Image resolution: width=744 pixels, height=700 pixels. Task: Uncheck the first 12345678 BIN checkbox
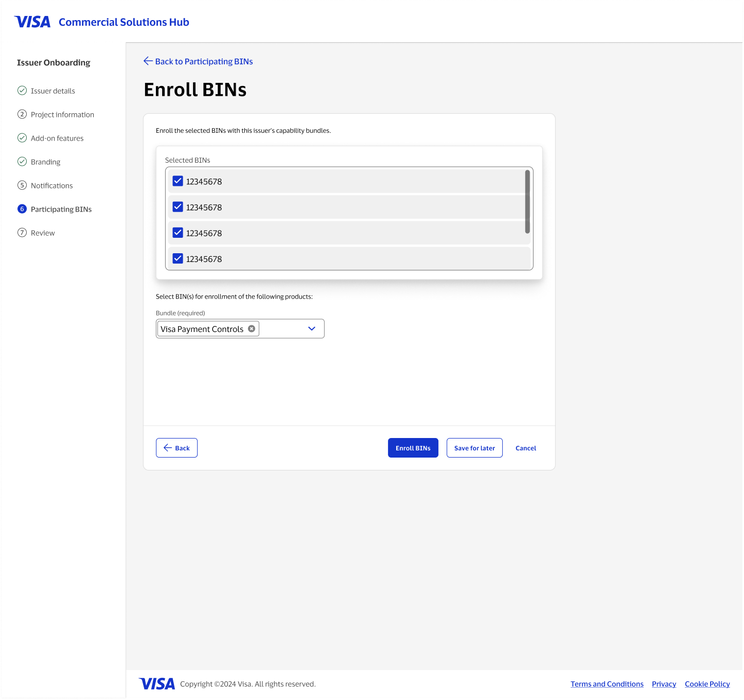(x=178, y=181)
